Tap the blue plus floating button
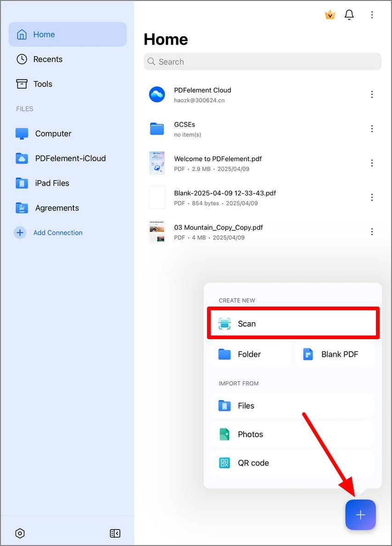Image resolution: width=392 pixels, height=546 pixels. tap(360, 515)
